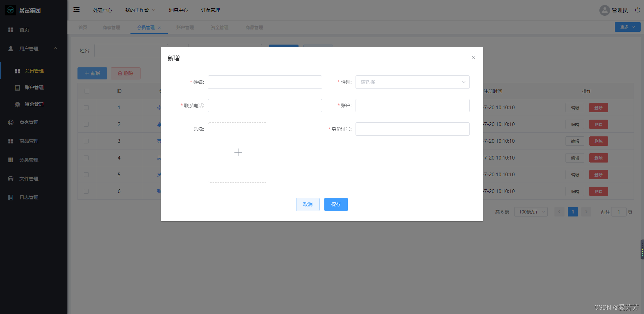Check the checkbox for row ID 3

tap(86, 141)
